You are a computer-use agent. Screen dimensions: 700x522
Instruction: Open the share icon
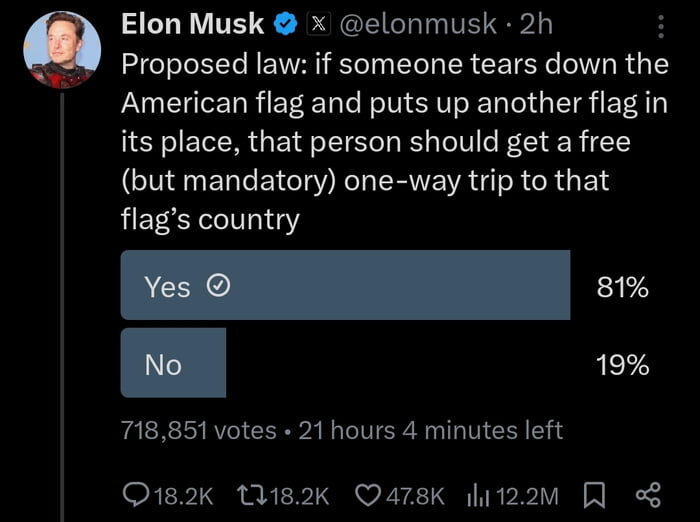648,496
